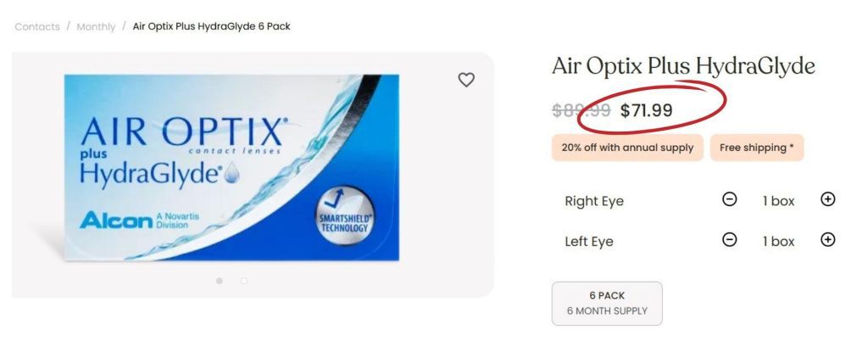Click the Left Eye 1 box quantity value

[778, 242]
